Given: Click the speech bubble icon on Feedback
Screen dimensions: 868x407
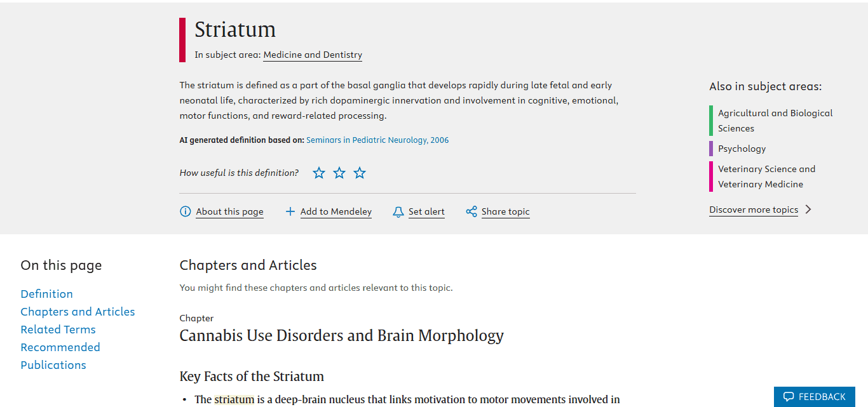Looking at the screenshot, I should point(789,397).
